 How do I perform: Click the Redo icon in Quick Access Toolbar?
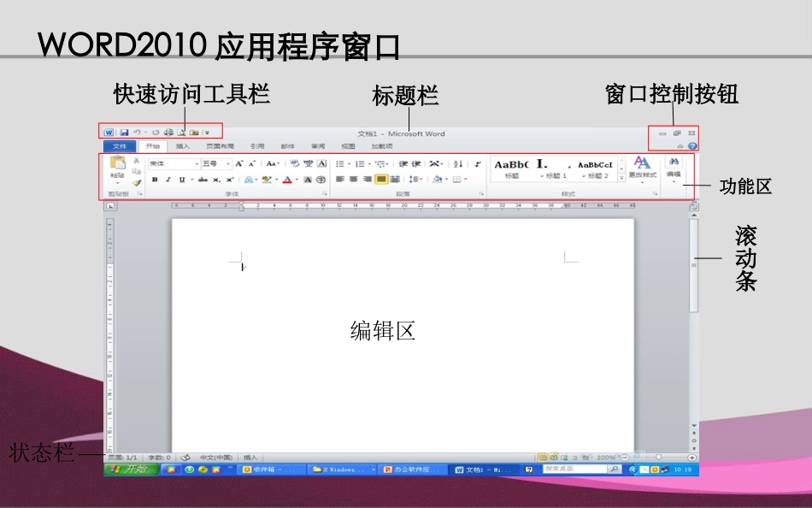point(156,133)
